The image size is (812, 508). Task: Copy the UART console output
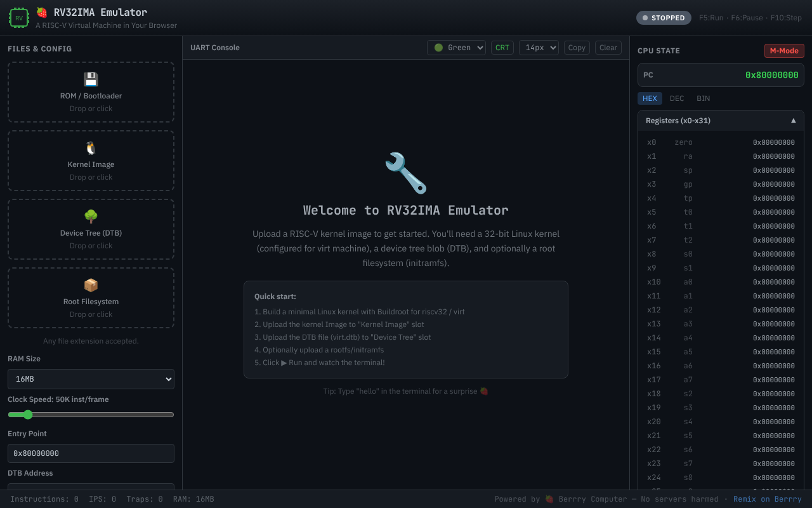(577, 48)
